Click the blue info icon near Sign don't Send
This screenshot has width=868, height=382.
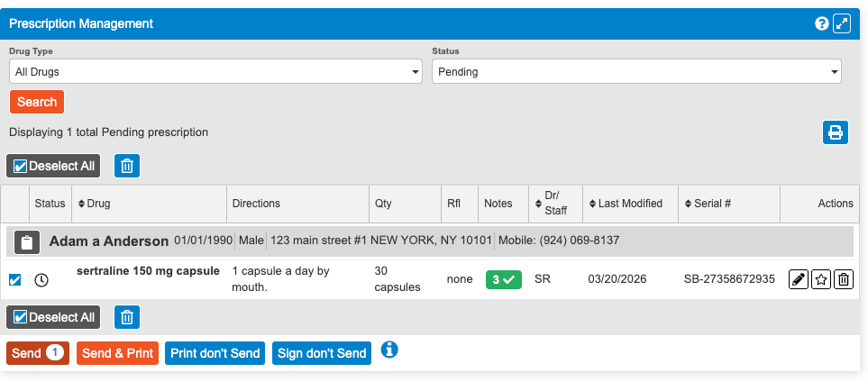(x=389, y=350)
